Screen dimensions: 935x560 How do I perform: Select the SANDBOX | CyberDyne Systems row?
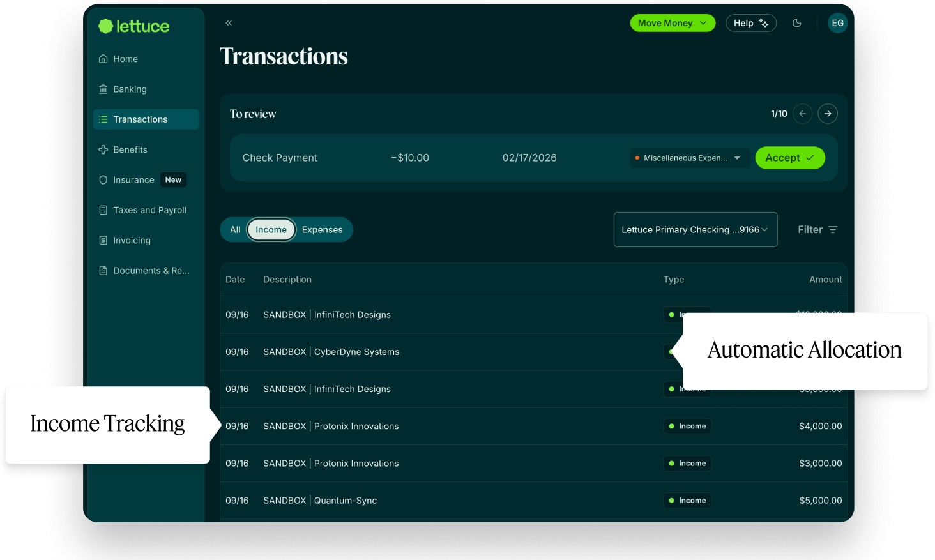coord(533,352)
